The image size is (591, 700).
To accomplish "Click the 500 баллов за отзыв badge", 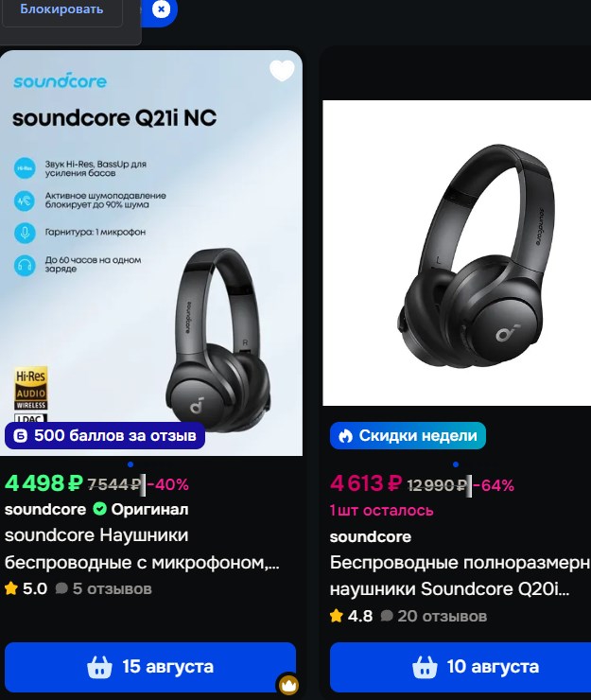I will pyautogui.click(x=105, y=435).
